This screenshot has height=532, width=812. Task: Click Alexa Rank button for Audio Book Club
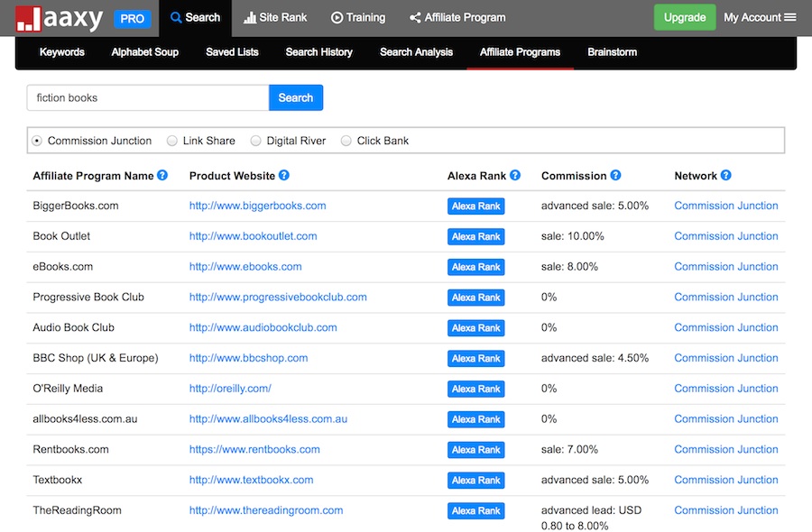pos(475,328)
